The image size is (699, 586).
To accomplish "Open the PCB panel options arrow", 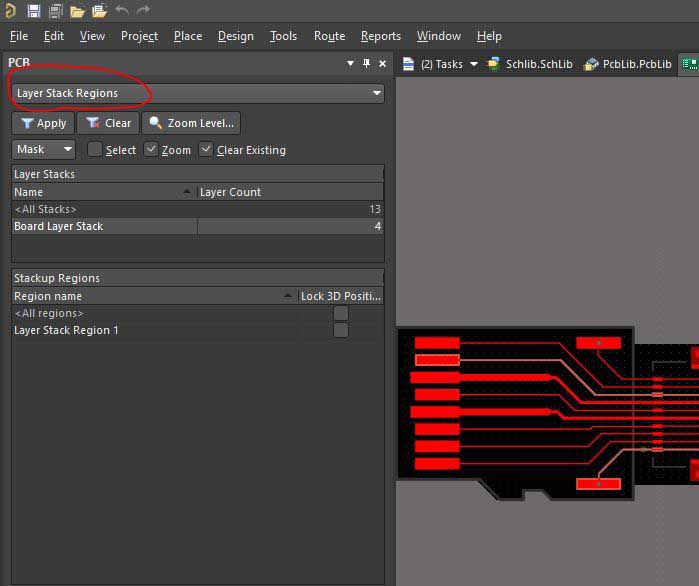I will (x=351, y=63).
